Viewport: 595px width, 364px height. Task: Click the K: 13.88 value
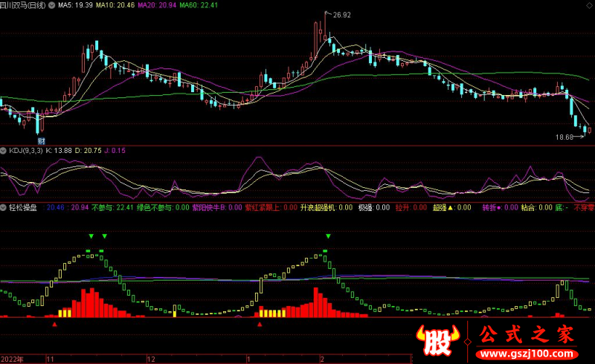[59, 151]
